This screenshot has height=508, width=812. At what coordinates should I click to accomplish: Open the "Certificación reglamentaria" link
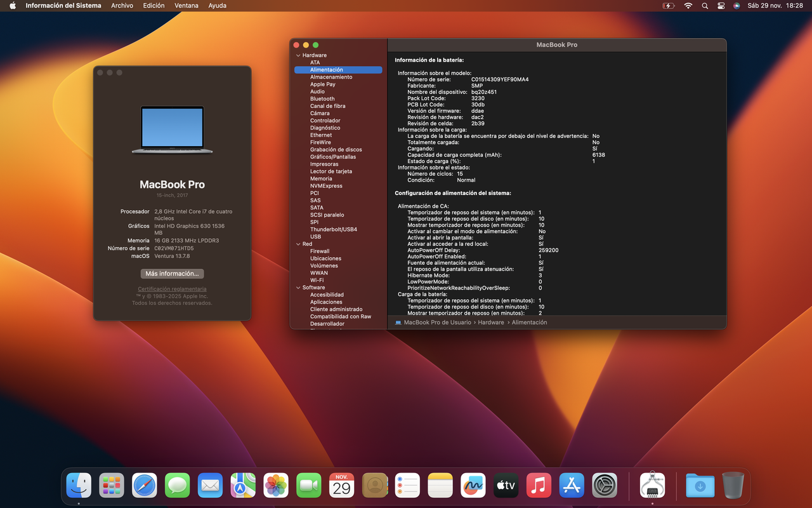click(172, 288)
